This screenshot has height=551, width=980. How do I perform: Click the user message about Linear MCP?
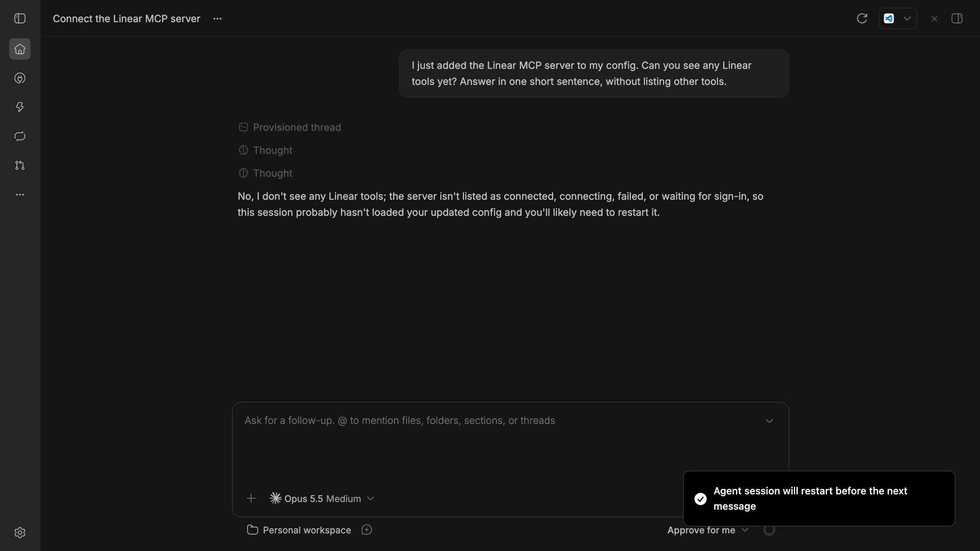(594, 73)
